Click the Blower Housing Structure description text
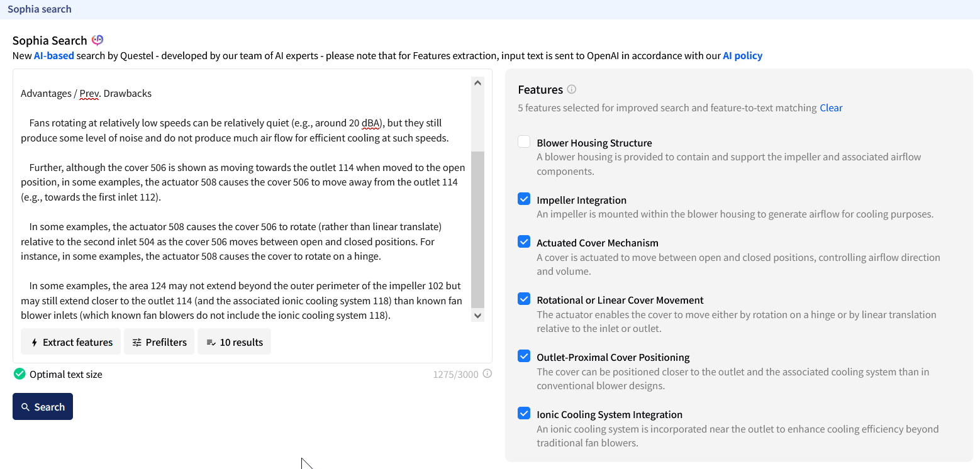Image resolution: width=980 pixels, height=469 pixels. click(x=729, y=164)
